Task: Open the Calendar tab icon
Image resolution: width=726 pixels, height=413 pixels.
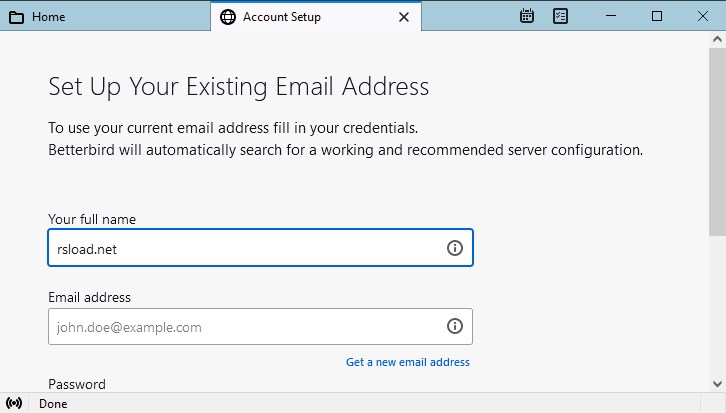Action: tap(527, 16)
